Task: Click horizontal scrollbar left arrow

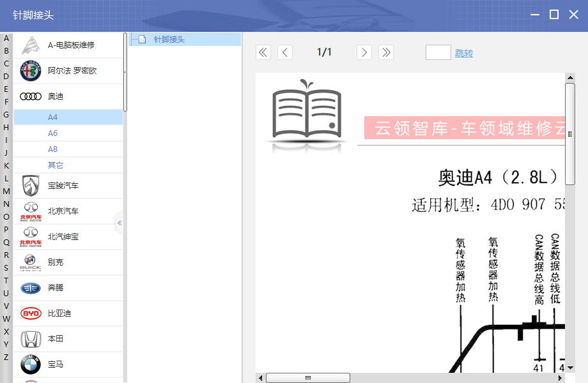Action: coord(260,378)
